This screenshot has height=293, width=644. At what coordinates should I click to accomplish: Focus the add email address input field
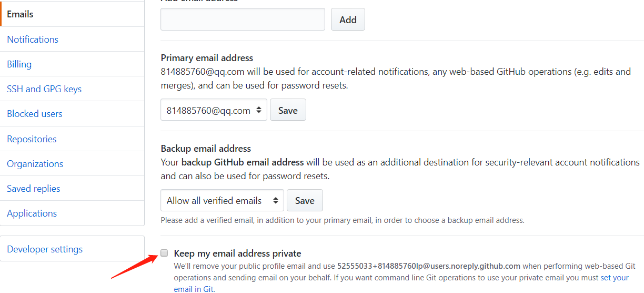pyautogui.click(x=243, y=19)
